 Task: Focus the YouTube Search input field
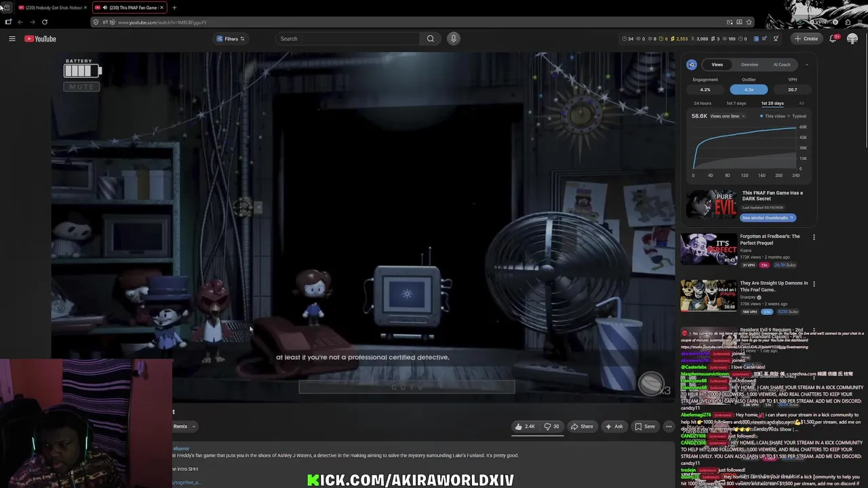pyautogui.click(x=347, y=39)
